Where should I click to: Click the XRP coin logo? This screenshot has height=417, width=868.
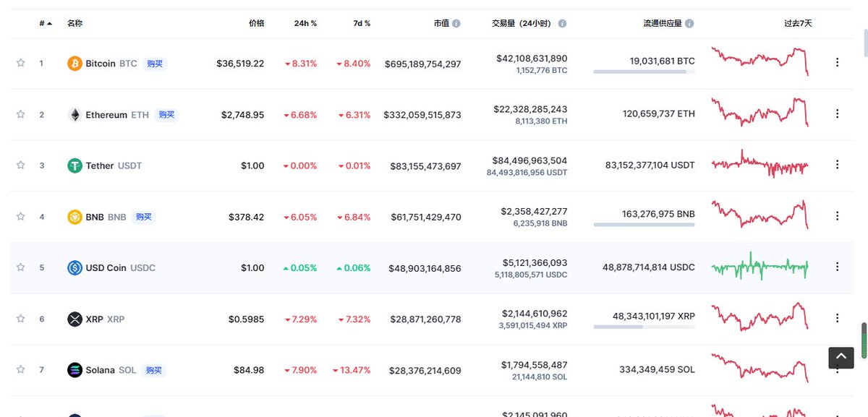75,319
